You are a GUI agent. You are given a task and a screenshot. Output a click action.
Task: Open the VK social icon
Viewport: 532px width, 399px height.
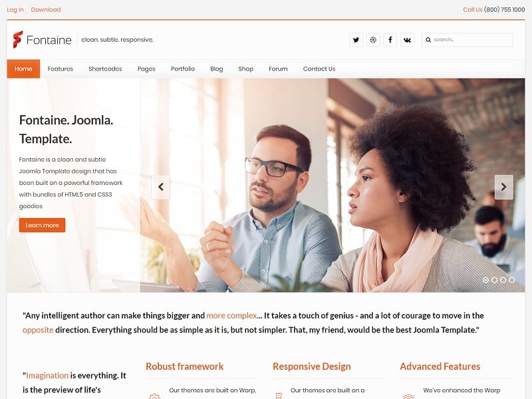coord(407,40)
